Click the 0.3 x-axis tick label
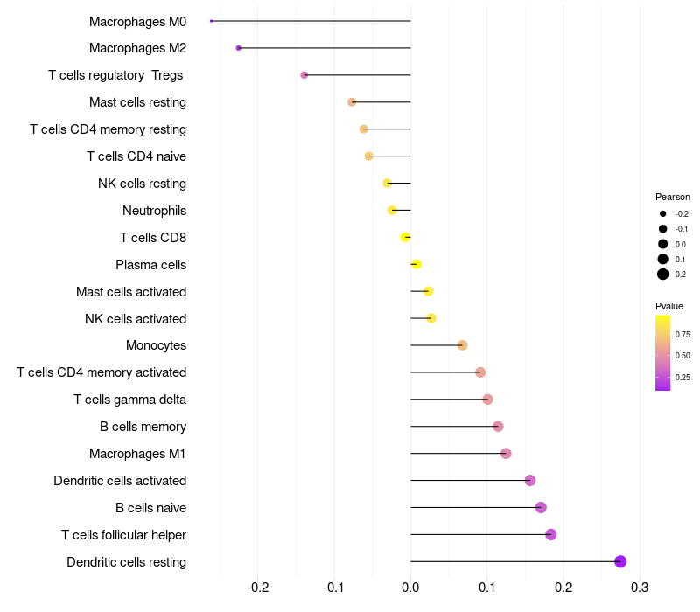 click(x=640, y=587)
